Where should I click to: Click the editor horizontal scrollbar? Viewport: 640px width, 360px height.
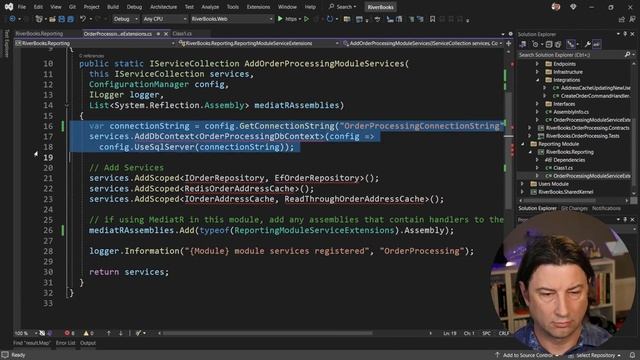(x=267, y=333)
